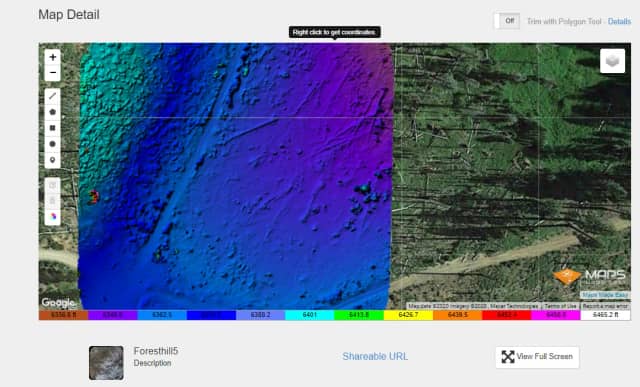Screen dimensions: 640x387
Task: Click the red elevation legend swatch
Action: click(507, 315)
